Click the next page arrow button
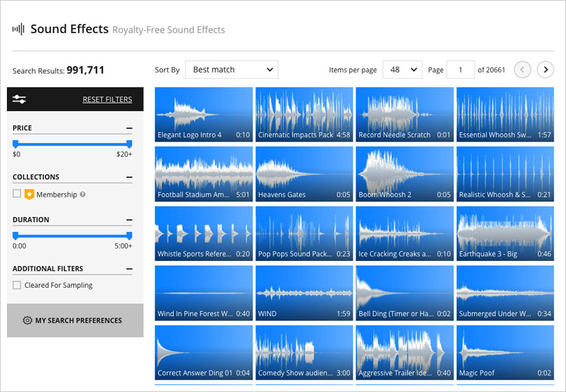Viewport: 566px width, 392px height. [x=545, y=70]
